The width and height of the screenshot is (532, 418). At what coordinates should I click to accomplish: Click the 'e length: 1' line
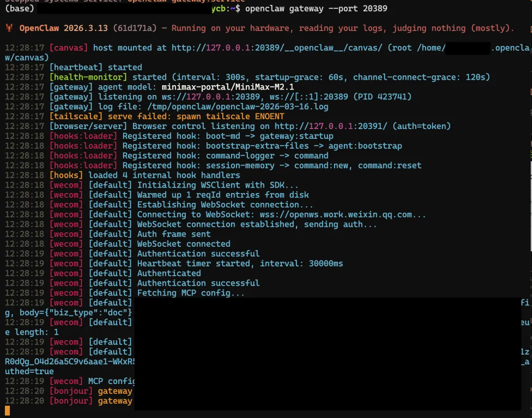coord(32,333)
